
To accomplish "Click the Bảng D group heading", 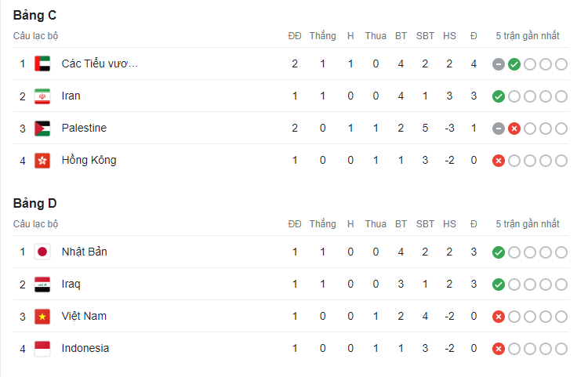I will click(x=34, y=203).
